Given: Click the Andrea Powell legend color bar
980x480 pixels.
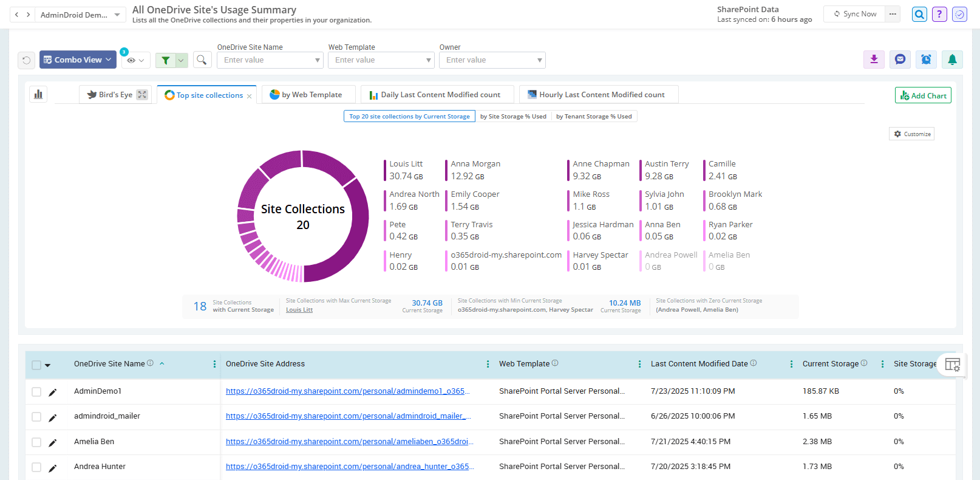Looking at the screenshot, I should (x=641, y=261).
